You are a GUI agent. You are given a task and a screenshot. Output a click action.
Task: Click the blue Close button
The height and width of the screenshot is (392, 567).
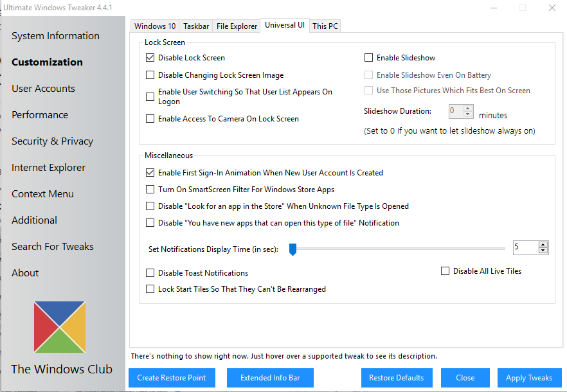(x=465, y=378)
